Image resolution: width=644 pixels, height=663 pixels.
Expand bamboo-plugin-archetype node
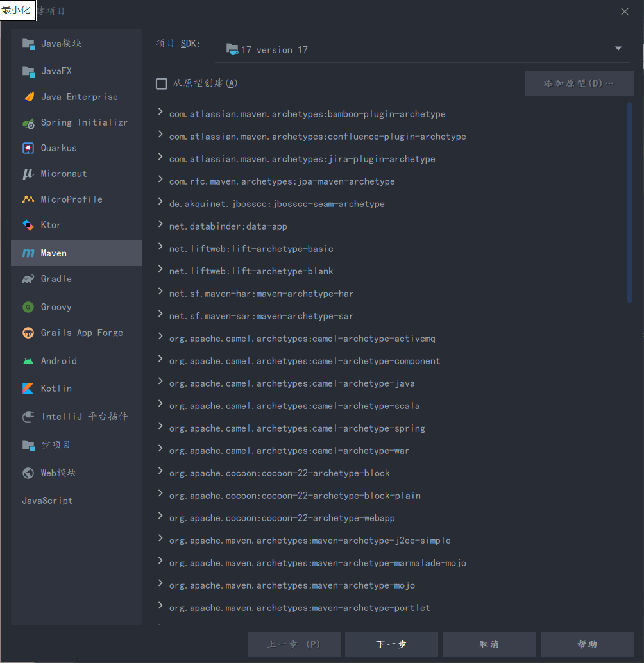click(x=160, y=112)
